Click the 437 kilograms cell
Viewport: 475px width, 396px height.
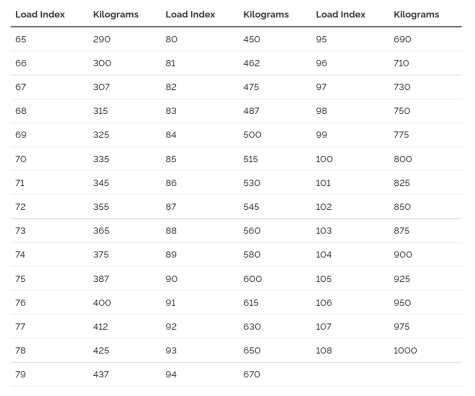coord(101,375)
